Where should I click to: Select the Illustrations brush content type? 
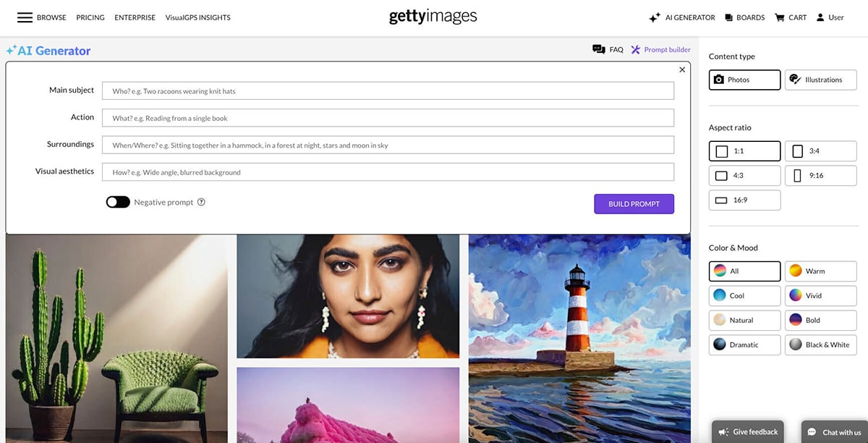click(820, 80)
